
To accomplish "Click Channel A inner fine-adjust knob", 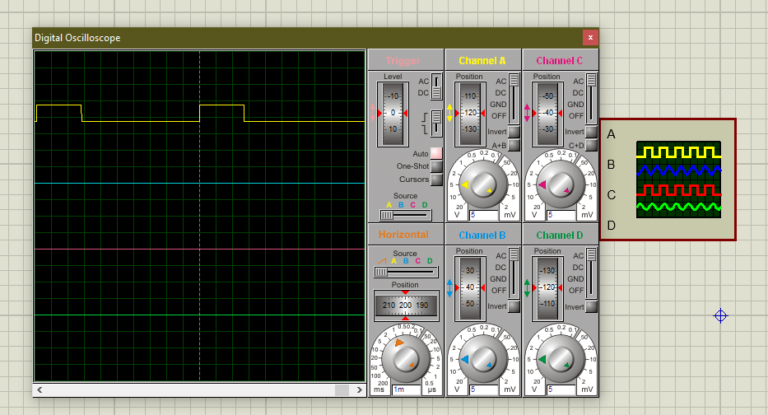I will click(x=483, y=185).
